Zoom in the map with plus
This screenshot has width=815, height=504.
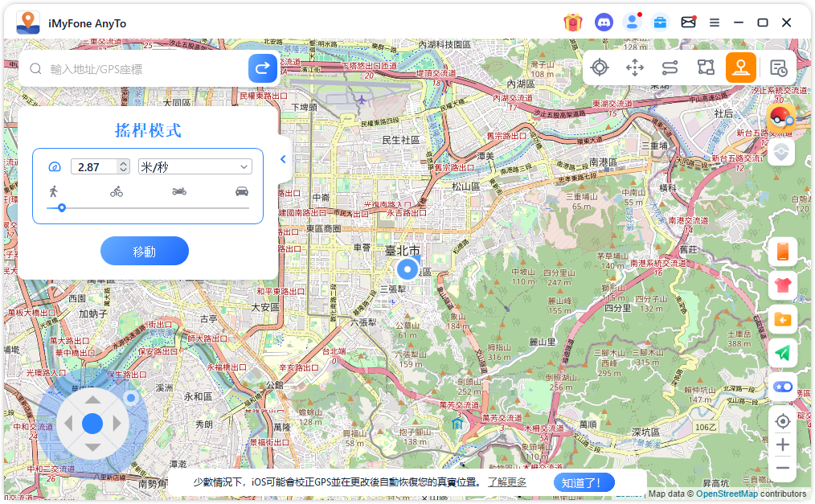click(x=782, y=445)
